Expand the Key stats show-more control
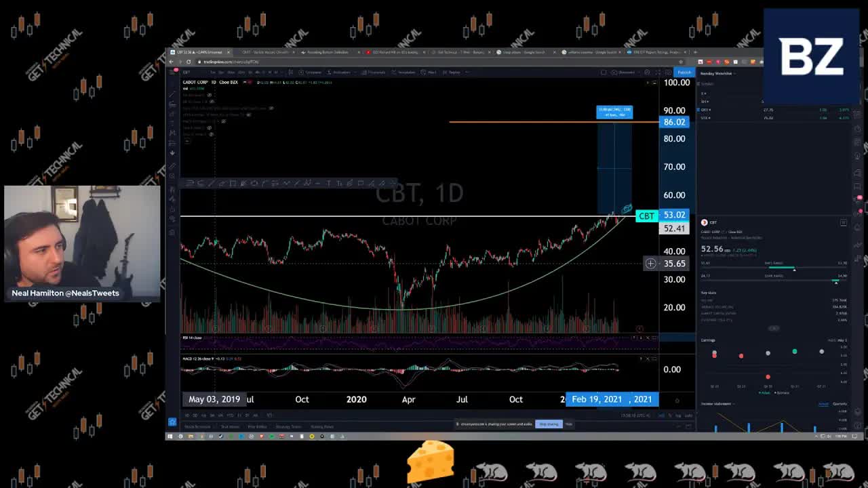The width and height of the screenshot is (868, 488). 773,329
